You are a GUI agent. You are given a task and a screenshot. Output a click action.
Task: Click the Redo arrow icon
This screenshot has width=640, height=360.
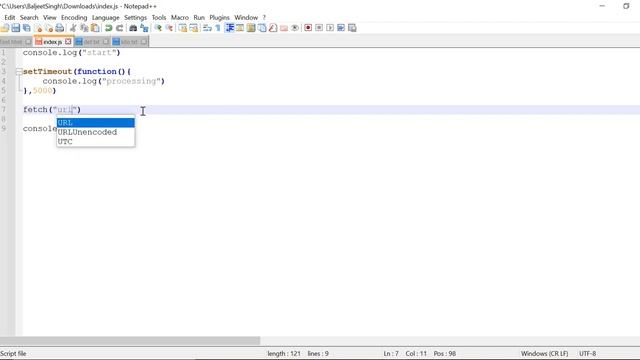(x=119, y=28)
